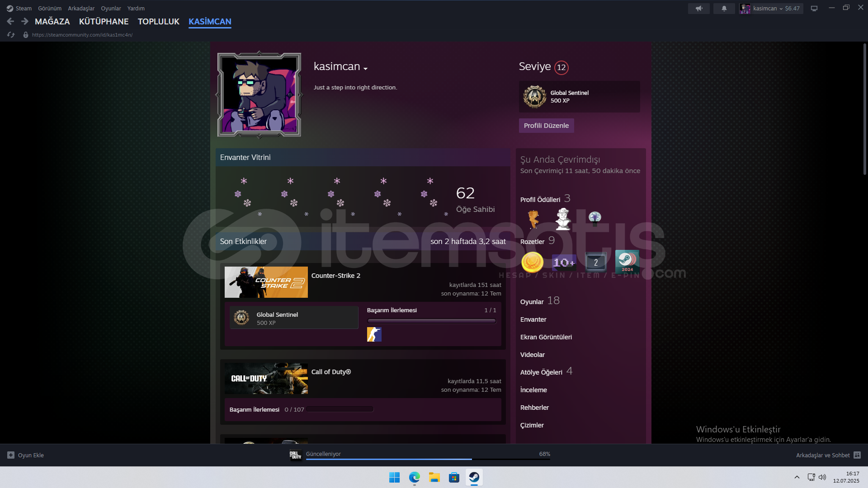Click the level 12 circle badge
This screenshot has width=868, height=488.
tap(561, 67)
